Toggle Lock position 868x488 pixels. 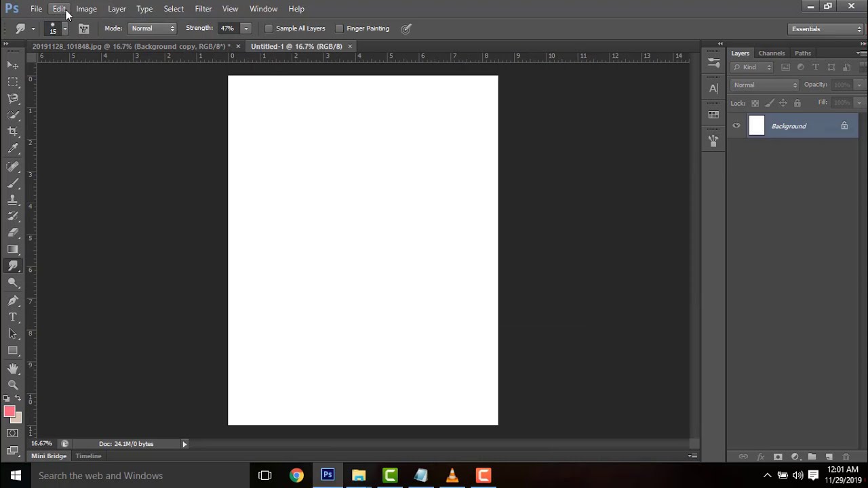click(x=783, y=103)
